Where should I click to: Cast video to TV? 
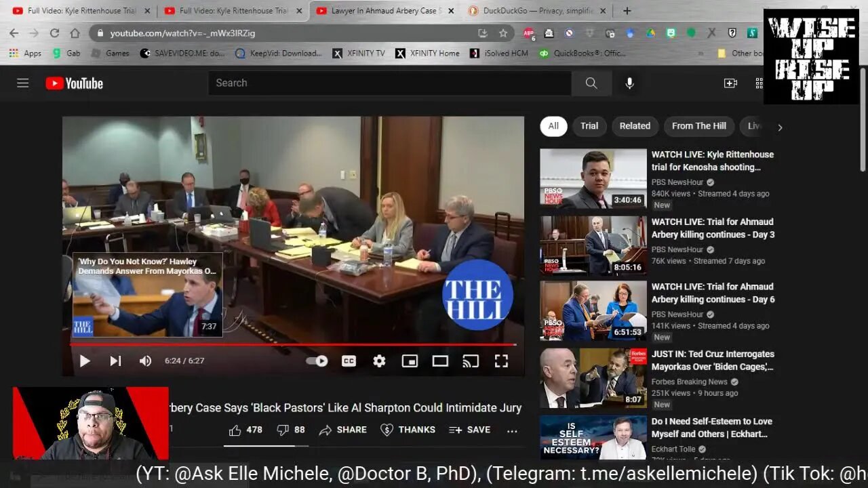[x=471, y=361]
